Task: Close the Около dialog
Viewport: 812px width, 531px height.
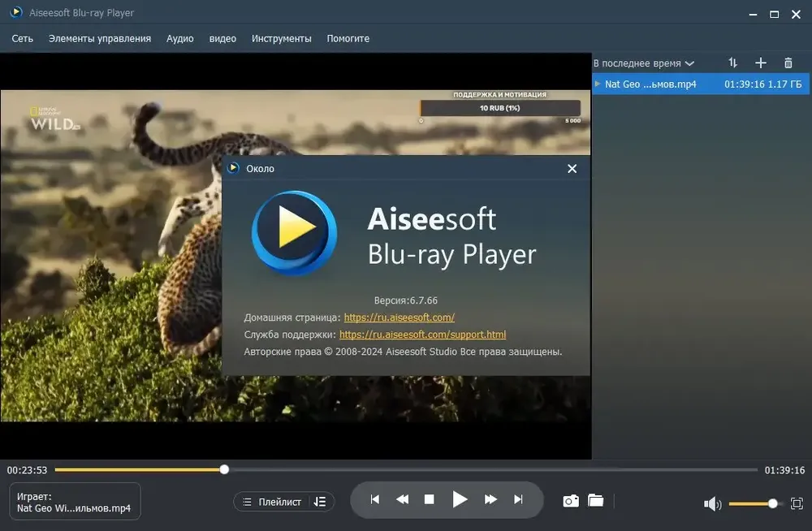Action: [x=572, y=168]
